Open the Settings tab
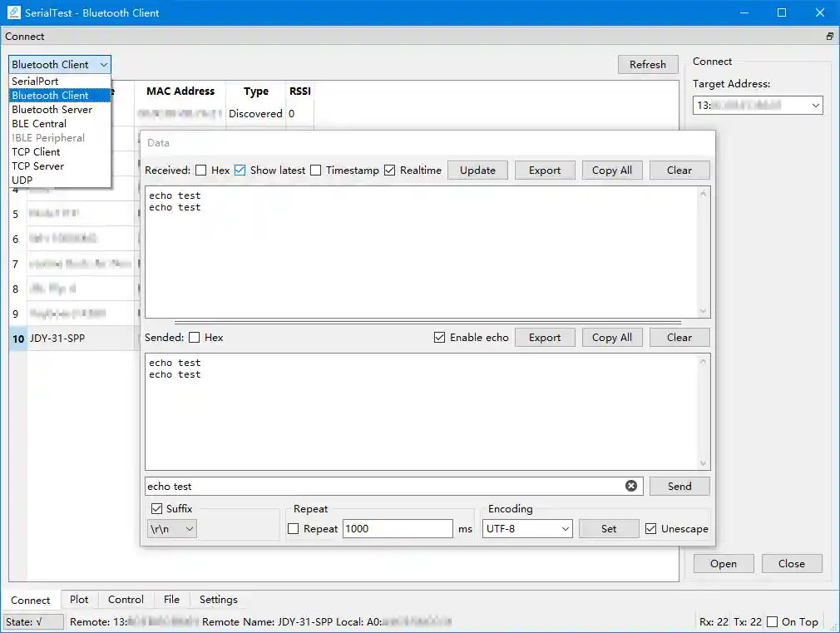Screen dimensions: 840x633 pos(217,599)
